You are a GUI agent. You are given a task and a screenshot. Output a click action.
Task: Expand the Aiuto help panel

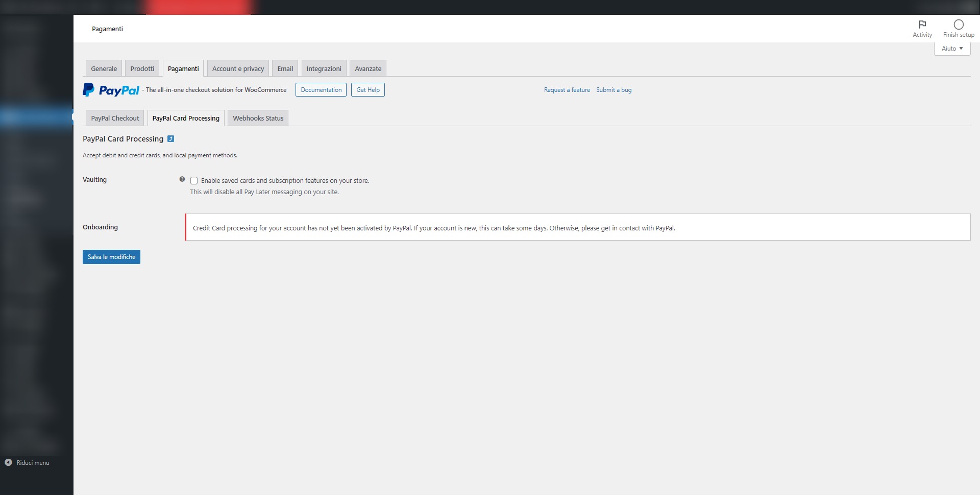[x=951, y=48]
